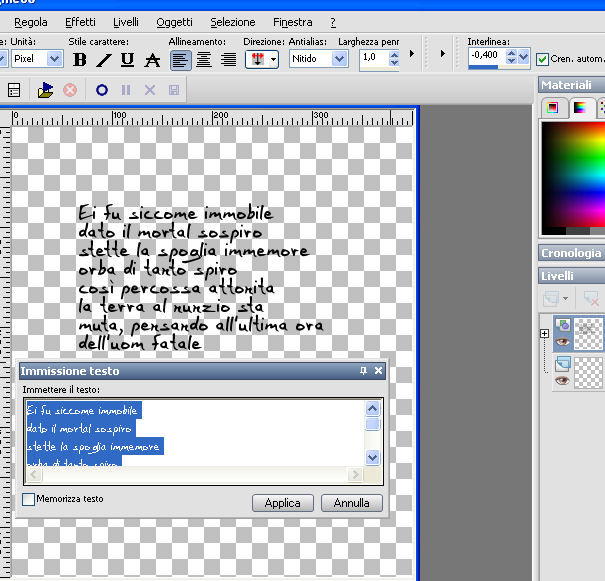Open the Finestra menu
Screen dimensions: 605x581
tap(292, 22)
